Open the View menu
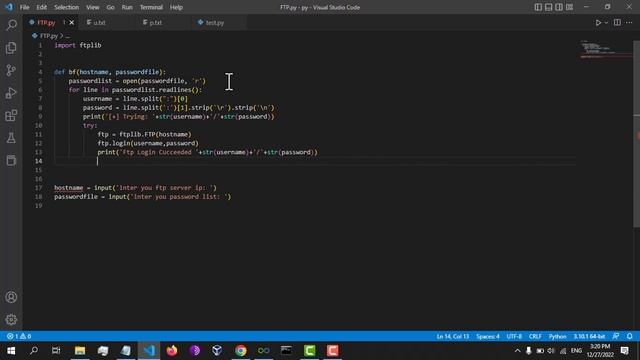 (x=93, y=7)
